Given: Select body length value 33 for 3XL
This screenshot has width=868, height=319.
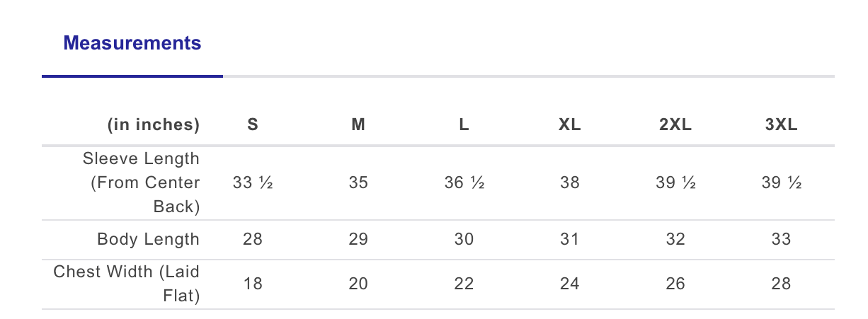Looking at the screenshot, I should coord(781,239).
